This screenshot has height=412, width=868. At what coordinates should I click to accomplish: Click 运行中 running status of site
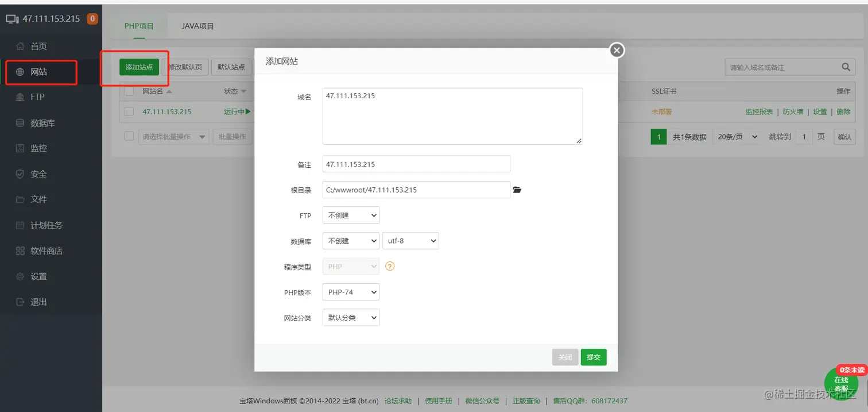(x=237, y=111)
